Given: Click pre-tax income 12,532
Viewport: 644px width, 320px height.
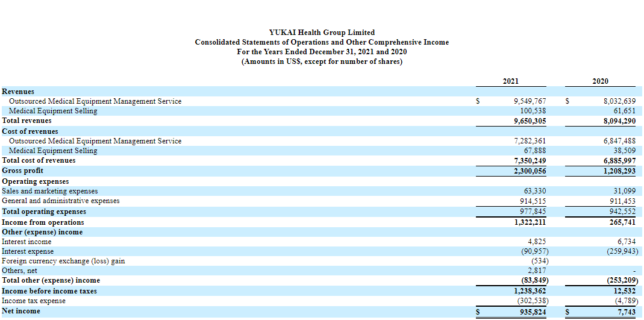Looking at the screenshot, I should coord(625,291).
